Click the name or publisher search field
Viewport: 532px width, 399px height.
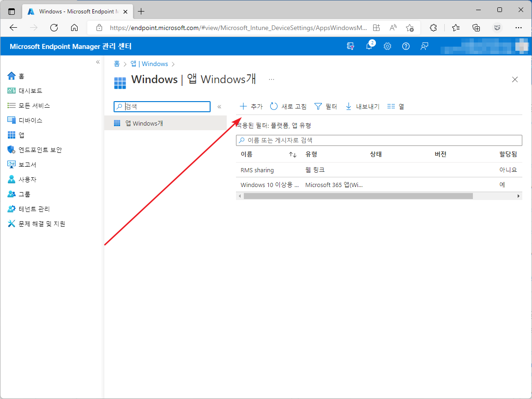click(x=379, y=140)
